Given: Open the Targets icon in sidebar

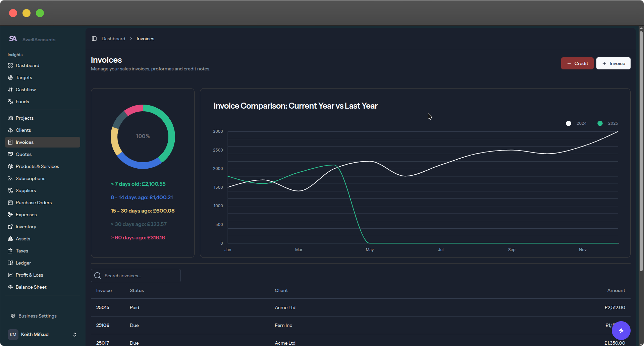Looking at the screenshot, I should click(x=10, y=77).
